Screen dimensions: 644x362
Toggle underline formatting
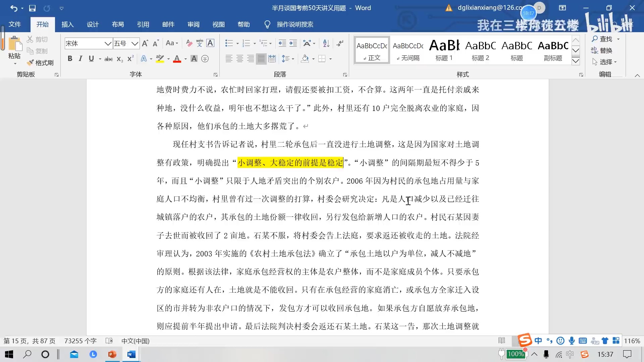click(91, 59)
